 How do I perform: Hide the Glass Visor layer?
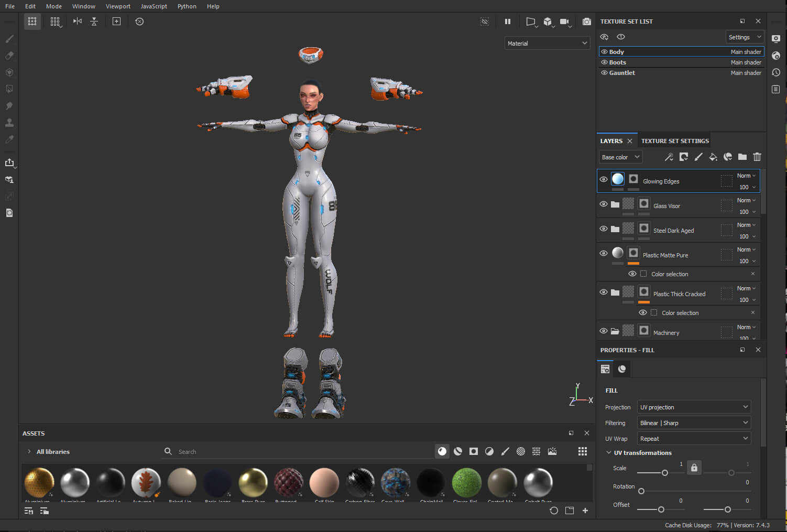point(604,204)
